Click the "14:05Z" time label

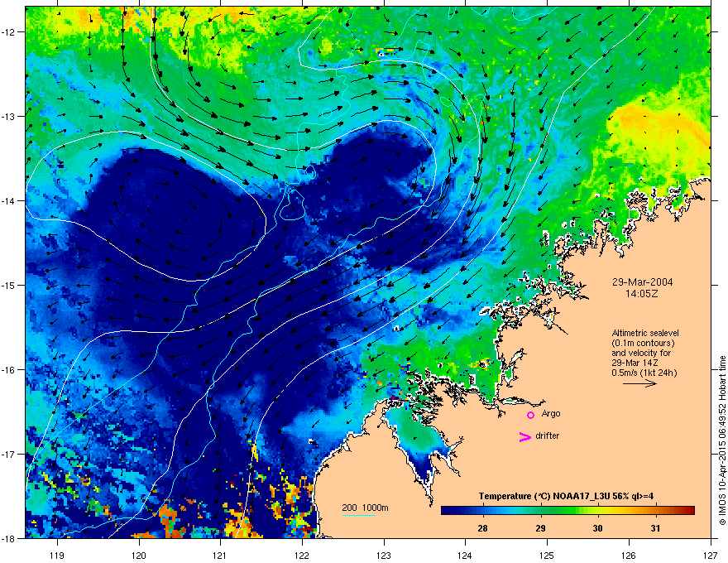point(642,294)
